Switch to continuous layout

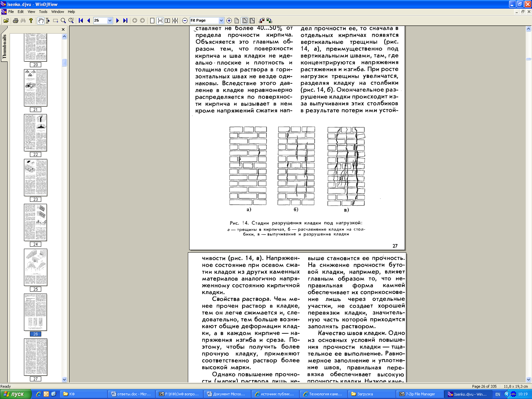[160, 21]
